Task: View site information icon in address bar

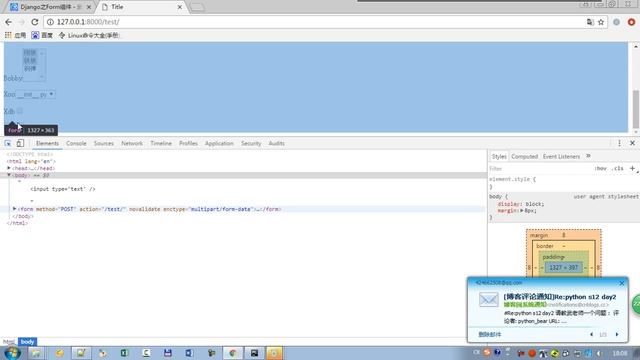Action: (x=50, y=22)
